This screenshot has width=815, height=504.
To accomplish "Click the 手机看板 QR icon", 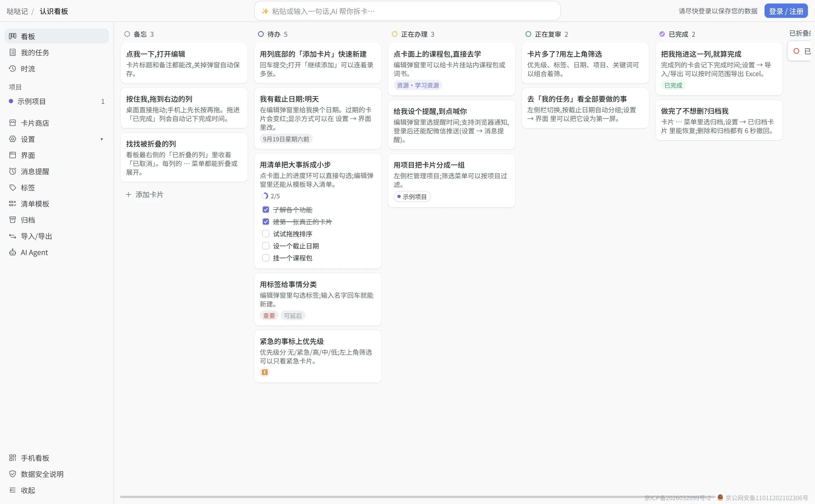I will (13, 458).
